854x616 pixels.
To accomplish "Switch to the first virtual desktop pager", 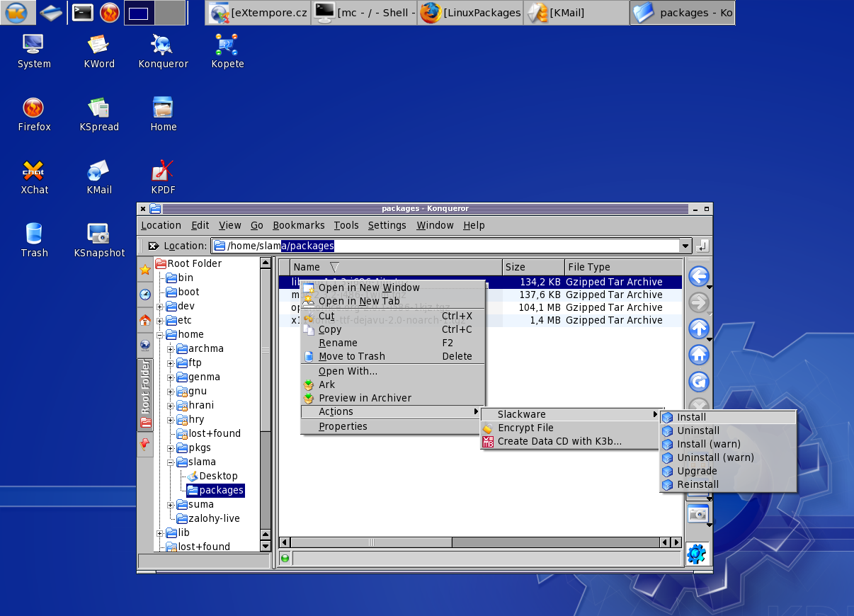I will (139, 13).
